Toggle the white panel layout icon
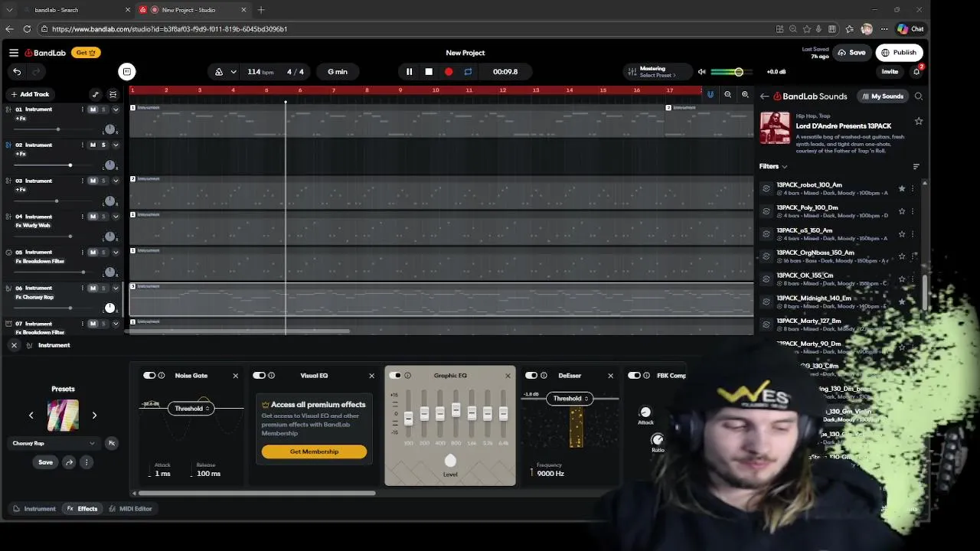The image size is (980, 551). coord(127,72)
